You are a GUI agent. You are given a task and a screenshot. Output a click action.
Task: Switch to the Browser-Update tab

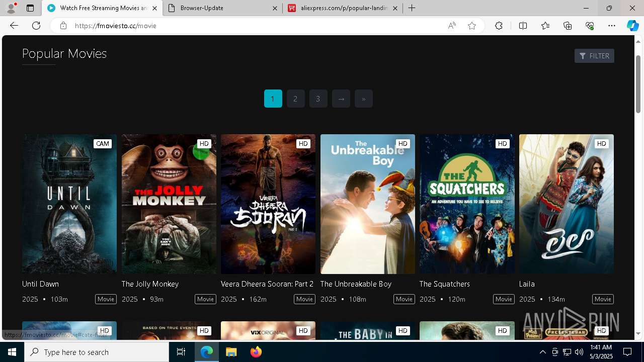click(x=223, y=8)
